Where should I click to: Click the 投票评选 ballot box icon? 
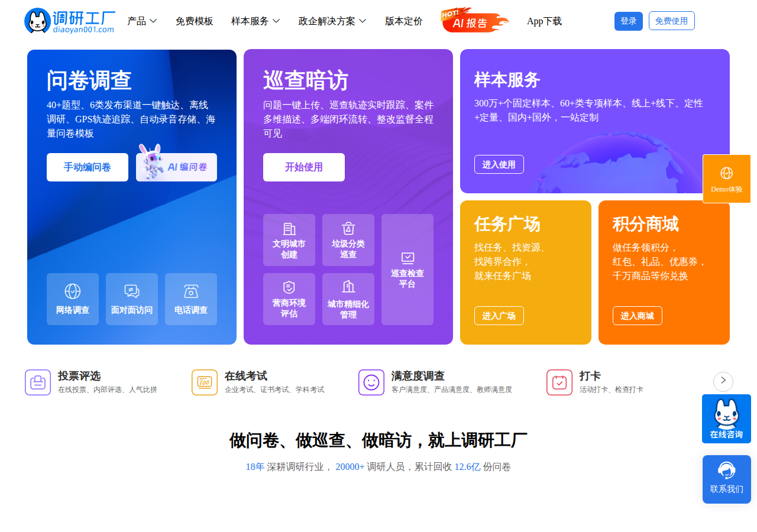(x=38, y=382)
